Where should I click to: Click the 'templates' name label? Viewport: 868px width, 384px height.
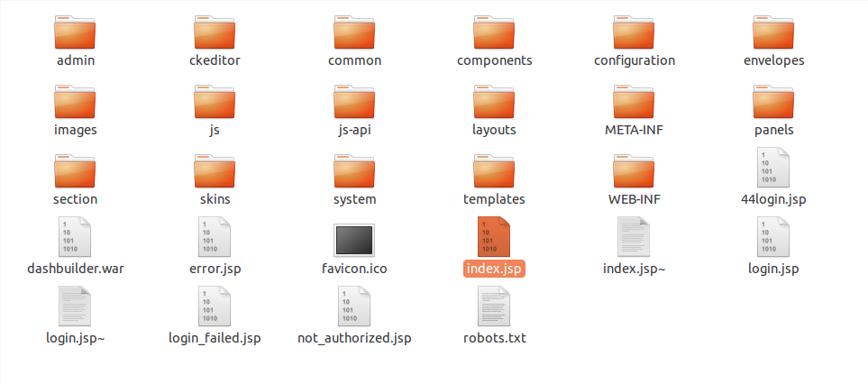[494, 200]
